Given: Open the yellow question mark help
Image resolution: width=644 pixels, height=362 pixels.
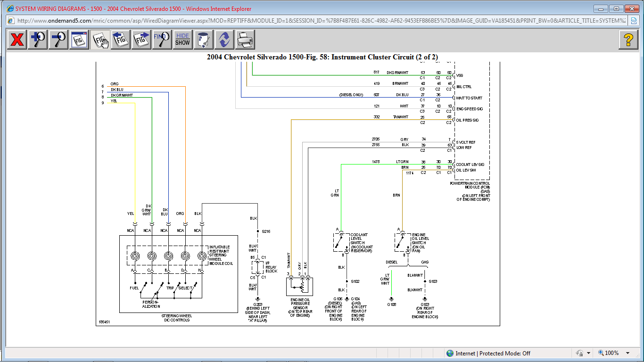Looking at the screenshot, I should tap(628, 40).
